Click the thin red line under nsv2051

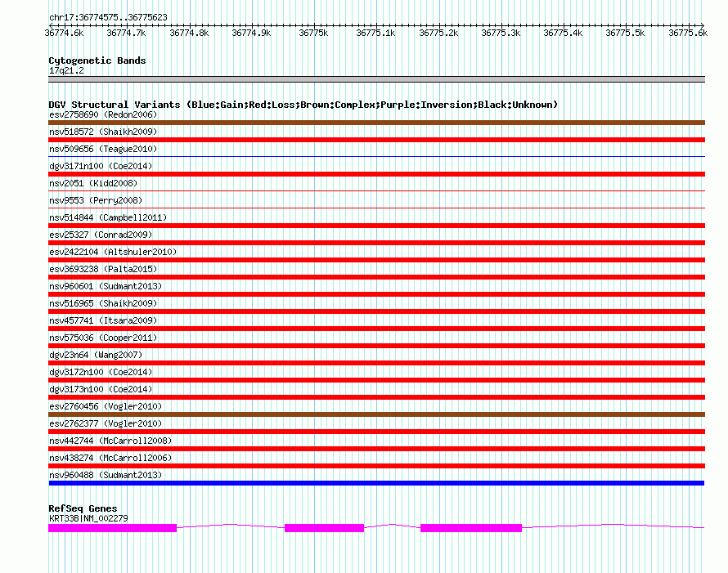coord(376,190)
